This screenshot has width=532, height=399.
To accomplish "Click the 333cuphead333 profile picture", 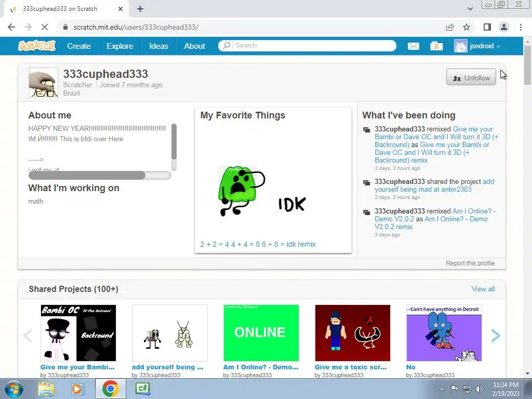I will [44, 83].
